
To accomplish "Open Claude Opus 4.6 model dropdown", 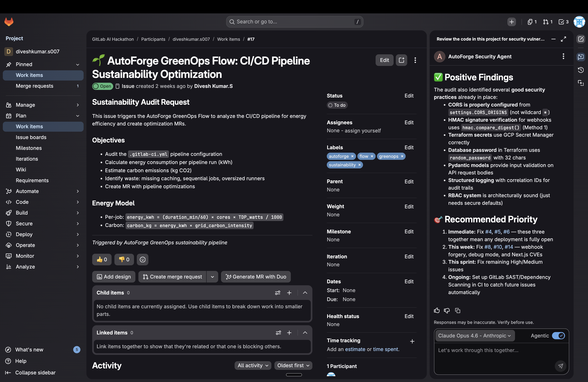I will pos(474,336).
